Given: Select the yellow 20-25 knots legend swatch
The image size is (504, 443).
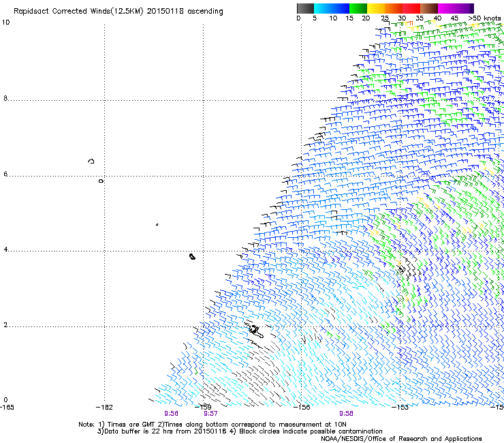Looking at the screenshot, I should point(376,8).
